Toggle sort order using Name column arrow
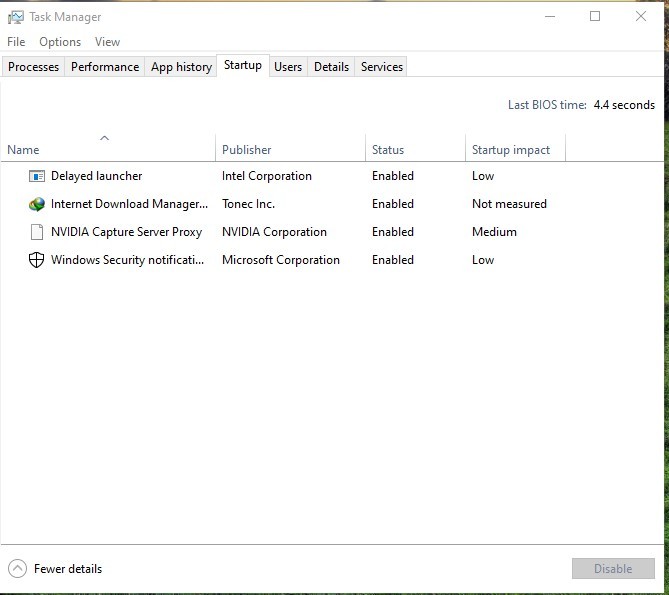The image size is (669, 595). click(105, 138)
